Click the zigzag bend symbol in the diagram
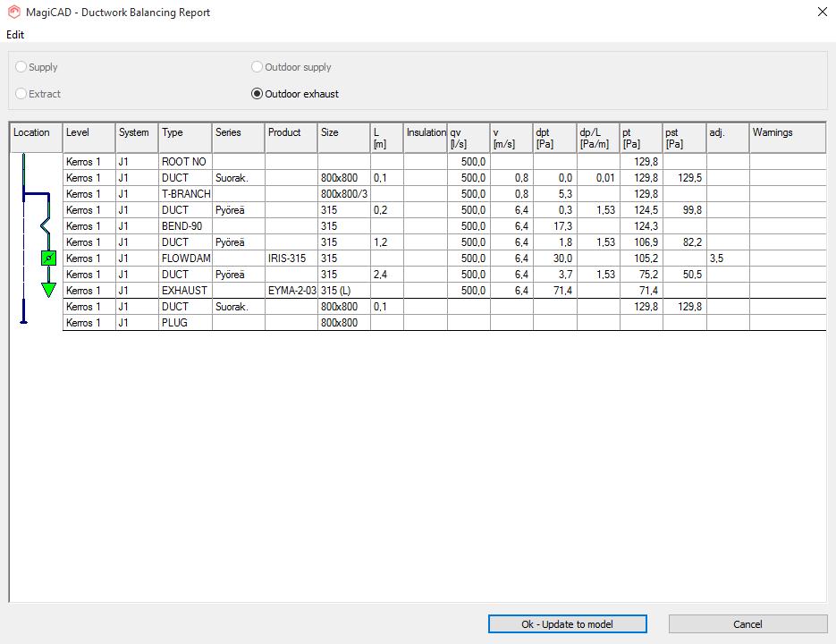 click(46, 225)
